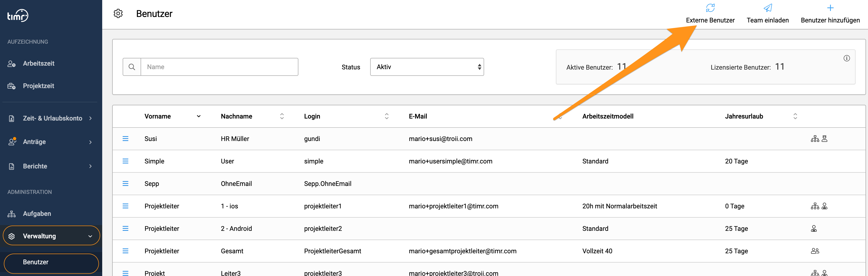868x276 pixels.
Task: Click the Anträge person icon with badge
Action: click(12, 141)
